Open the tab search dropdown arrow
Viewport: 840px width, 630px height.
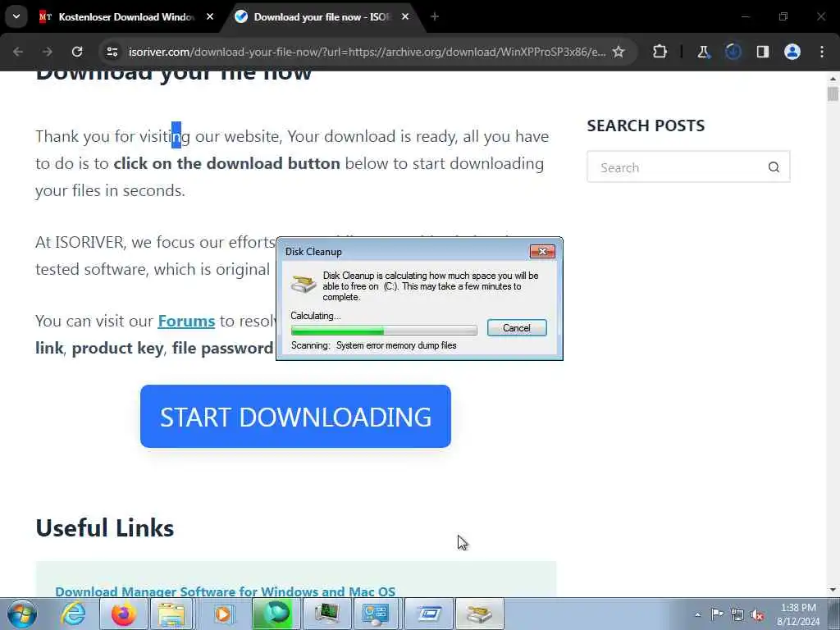point(16,16)
